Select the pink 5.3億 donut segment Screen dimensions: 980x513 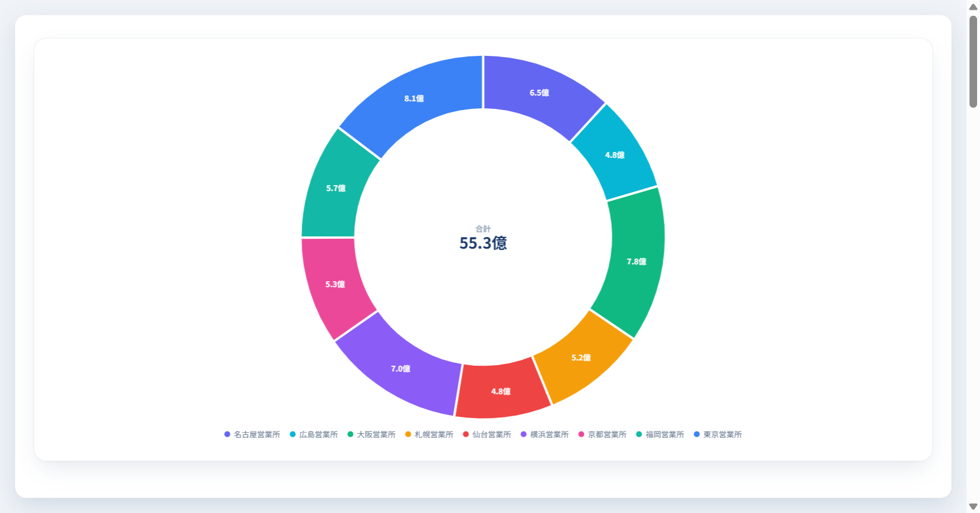pos(336,285)
